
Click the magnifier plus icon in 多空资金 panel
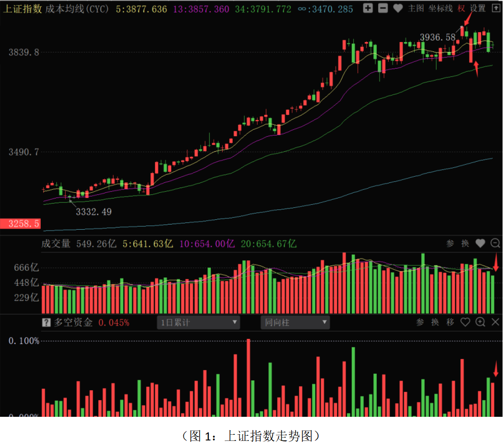coord(480,322)
